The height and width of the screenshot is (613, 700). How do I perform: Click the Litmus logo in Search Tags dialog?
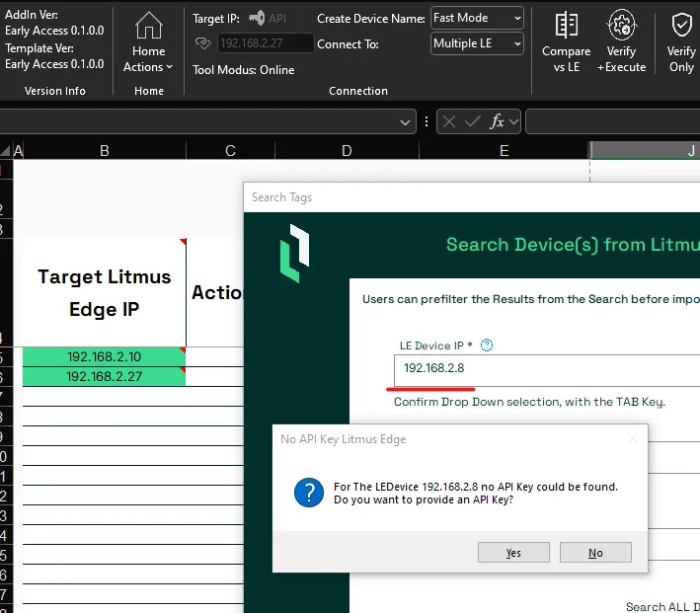pyautogui.click(x=294, y=253)
